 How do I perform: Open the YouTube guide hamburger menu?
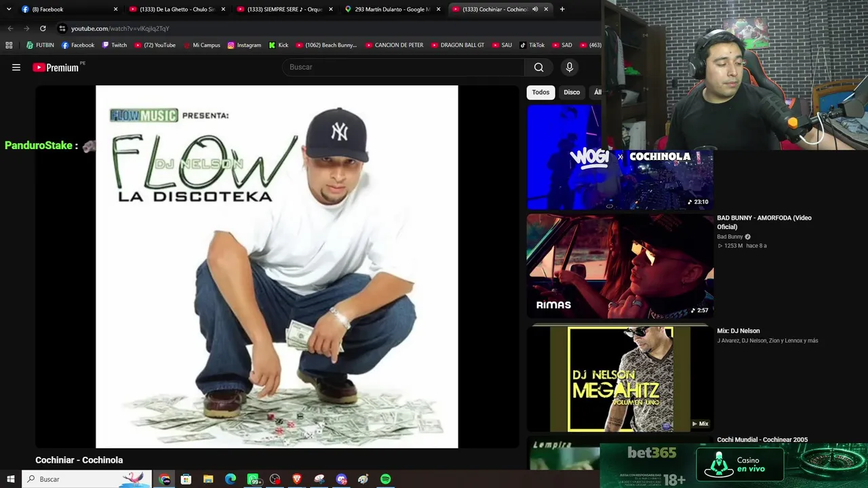click(x=16, y=67)
